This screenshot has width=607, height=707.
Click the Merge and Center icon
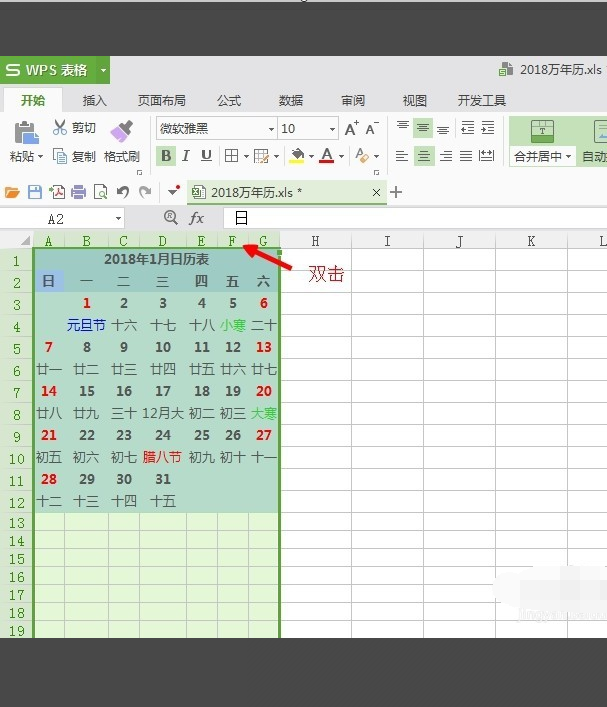[x=542, y=131]
